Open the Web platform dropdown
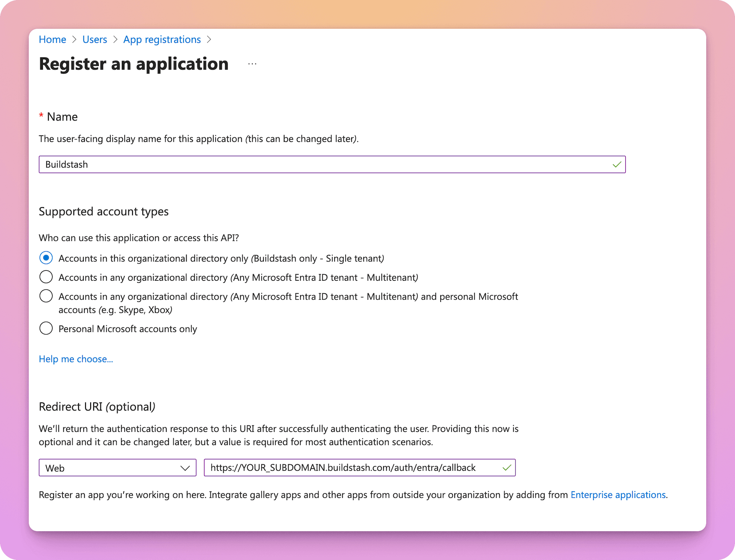The width and height of the screenshot is (735, 560). tap(117, 468)
